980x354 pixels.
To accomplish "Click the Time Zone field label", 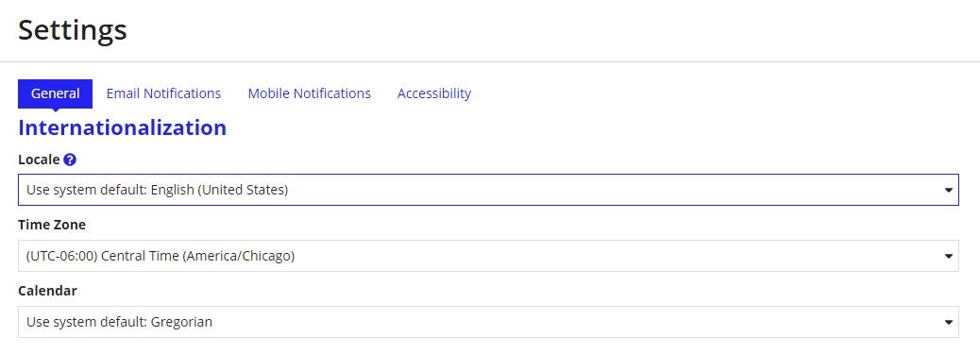I will click(52, 225).
